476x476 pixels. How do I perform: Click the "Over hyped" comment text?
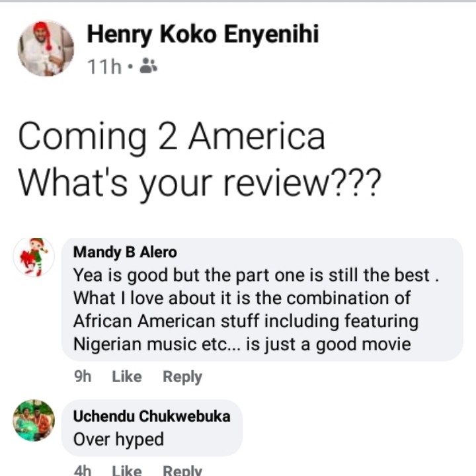pyautogui.click(x=118, y=439)
